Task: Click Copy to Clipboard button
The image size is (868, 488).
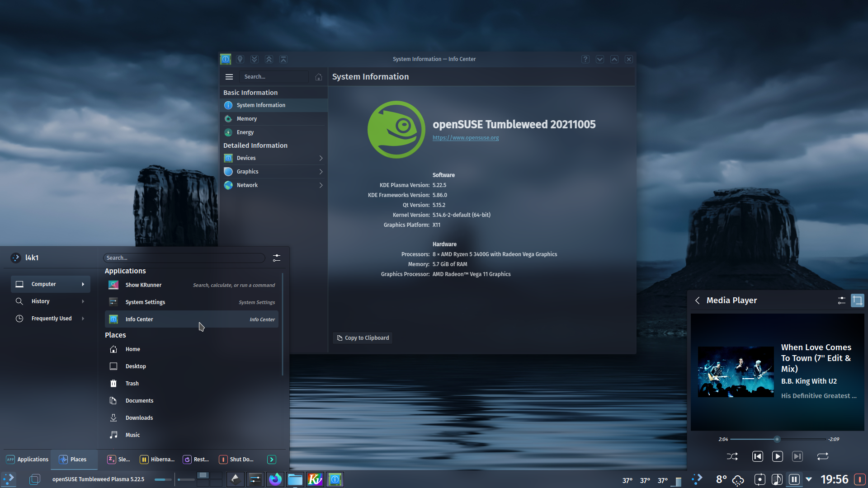Action: pos(363,338)
